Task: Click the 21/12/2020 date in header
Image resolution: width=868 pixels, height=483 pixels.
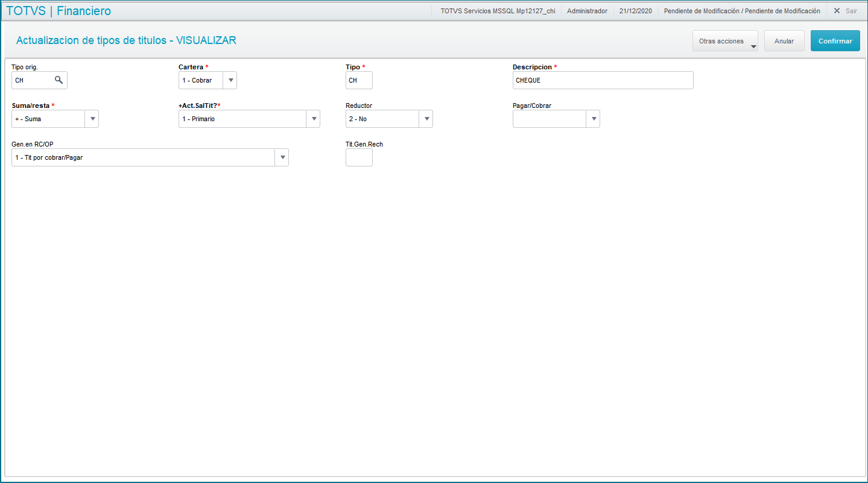Action: point(635,11)
